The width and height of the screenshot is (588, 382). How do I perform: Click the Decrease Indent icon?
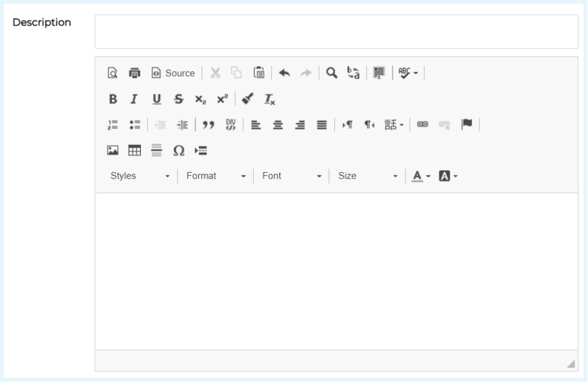click(161, 125)
